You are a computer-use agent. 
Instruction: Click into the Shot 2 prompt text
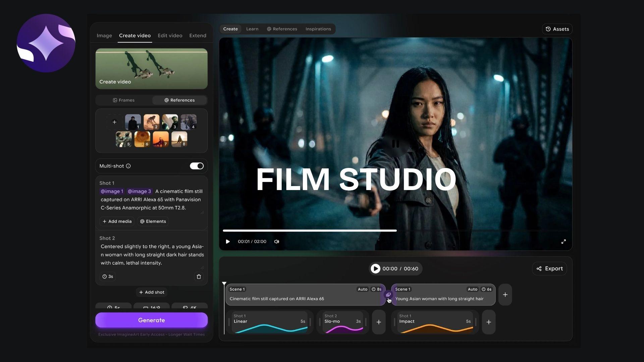coord(152,255)
